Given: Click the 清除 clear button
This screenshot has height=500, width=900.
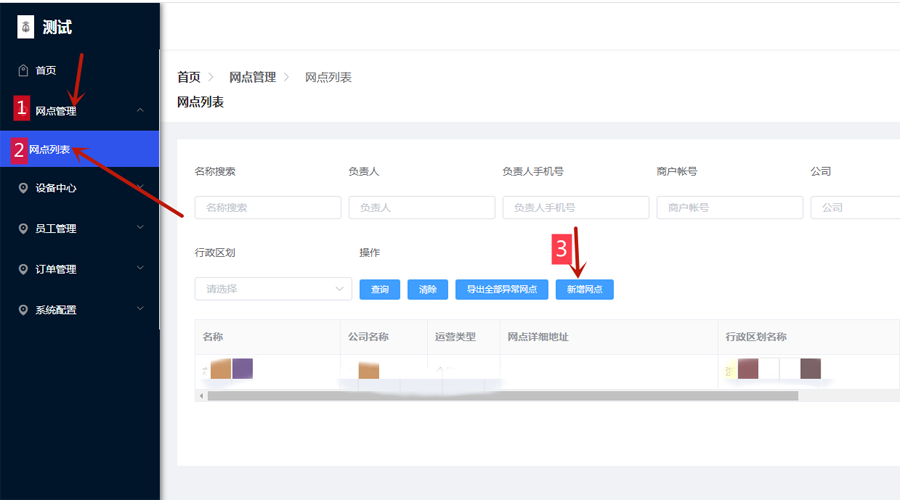Looking at the screenshot, I should pyautogui.click(x=428, y=289).
